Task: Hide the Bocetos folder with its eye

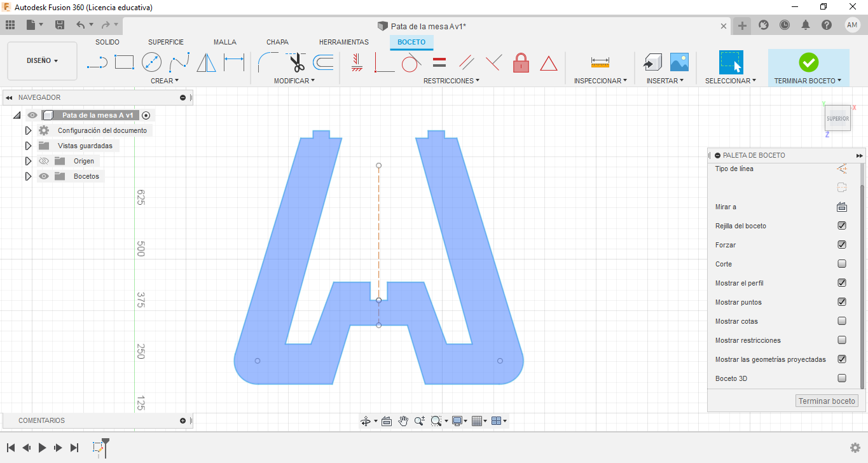Action: pyautogui.click(x=44, y=176)
